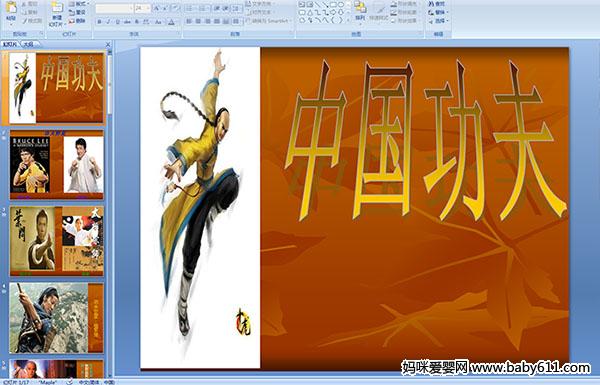Select the Bruce Lee slide thumbnail
This screenshot has width=600, height=385.
tap(57, 165)
